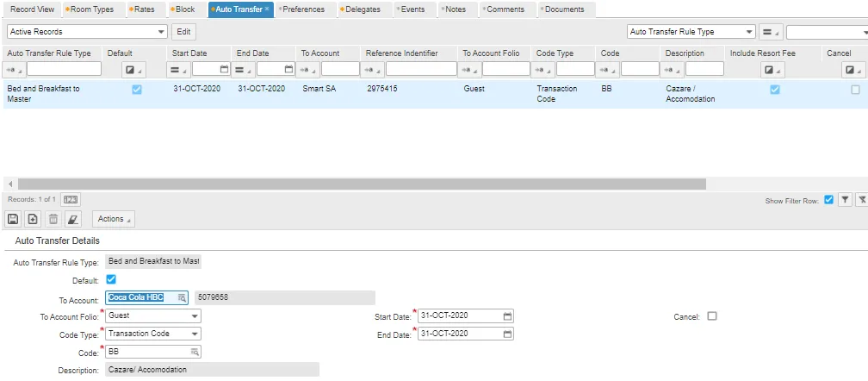This screenshot has height=381, width=868.
Task: Open End Date filter equals operator
Action: [243, 69]
